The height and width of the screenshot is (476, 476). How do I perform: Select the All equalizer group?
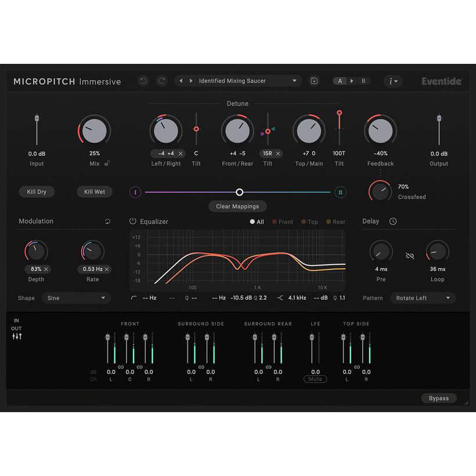257,222
